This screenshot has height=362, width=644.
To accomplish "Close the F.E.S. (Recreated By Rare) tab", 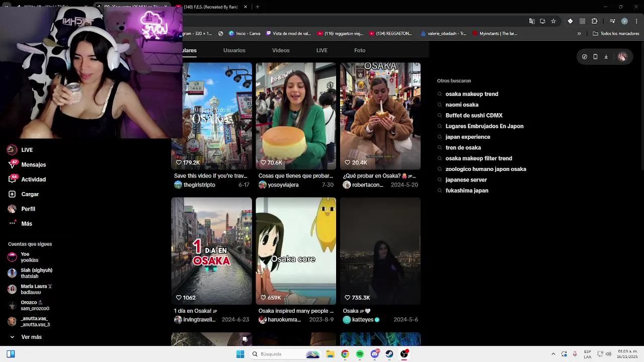I will pos(246,7).
